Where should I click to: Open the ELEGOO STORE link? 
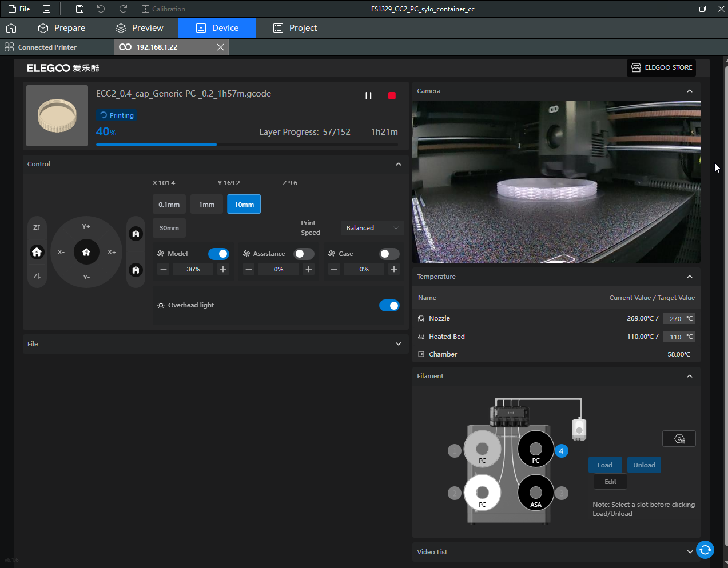click(661, 67)
